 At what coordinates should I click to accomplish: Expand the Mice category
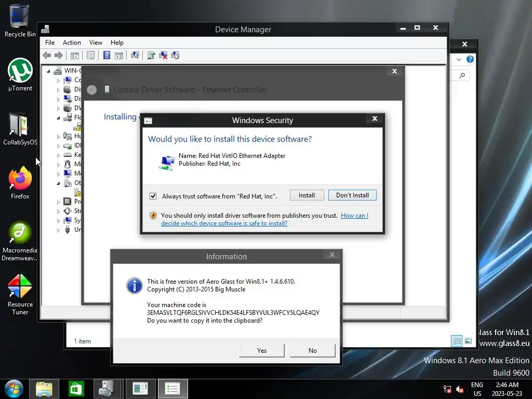(x=58, y=165)
